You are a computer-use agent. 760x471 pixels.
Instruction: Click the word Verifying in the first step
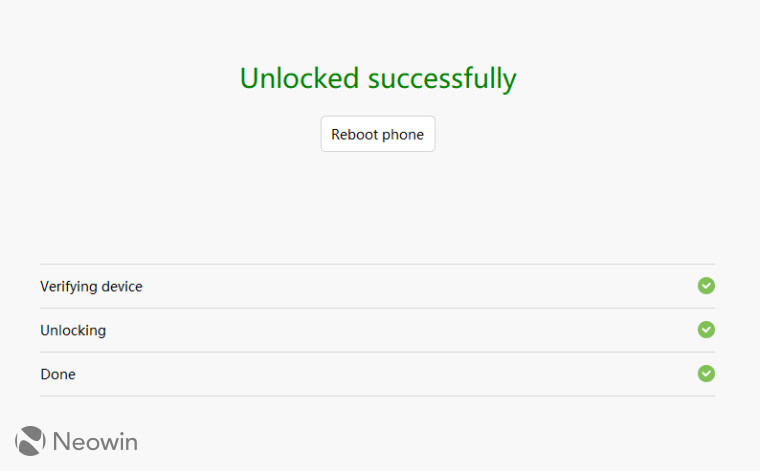(x=69, y=286)
